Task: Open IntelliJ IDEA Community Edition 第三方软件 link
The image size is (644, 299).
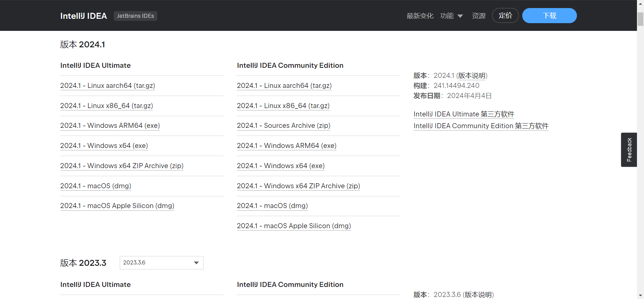Action: click(x=481, y=126)
